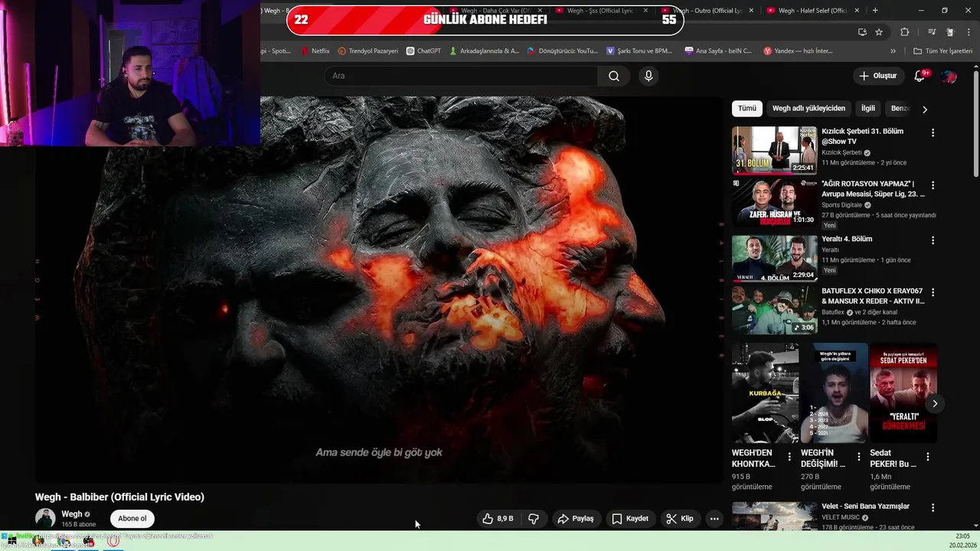Viewport: 980px width, 551px height.
Task: Open Yeraltı 4. Bölüm video title
Action: (847, 239)
